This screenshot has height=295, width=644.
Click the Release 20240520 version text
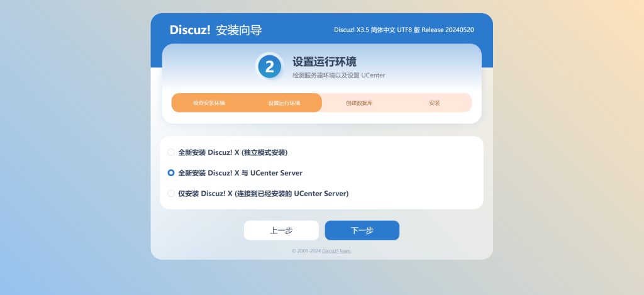(448, 30)
